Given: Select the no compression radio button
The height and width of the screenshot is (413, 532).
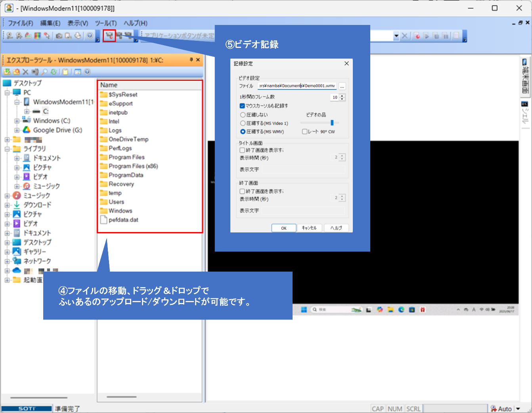Looking at the screenshot, I should 243,114.
